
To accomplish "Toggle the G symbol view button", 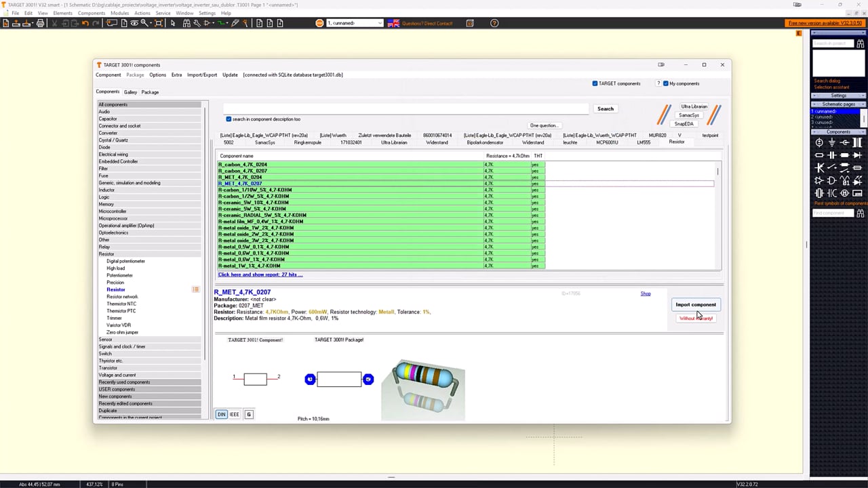I will coord(248,414).
